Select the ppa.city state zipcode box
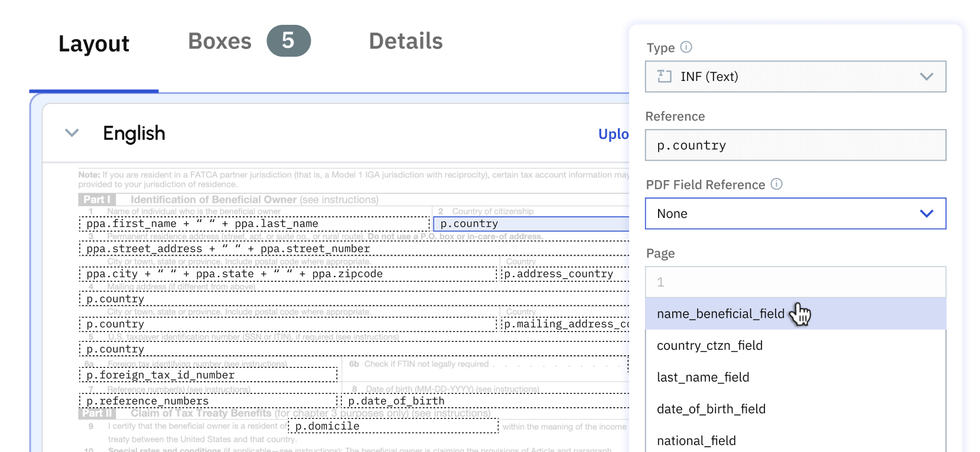The width and height of the screenshot is (980, 452). pyautogui.click(x=288, y=274)
